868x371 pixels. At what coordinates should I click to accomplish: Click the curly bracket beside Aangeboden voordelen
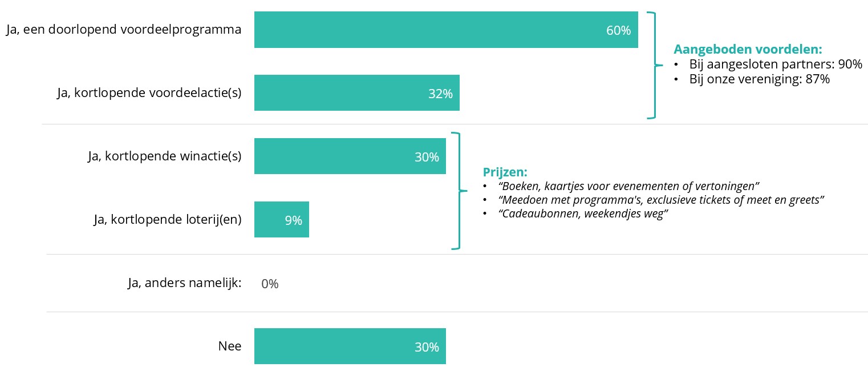point(654,65)
